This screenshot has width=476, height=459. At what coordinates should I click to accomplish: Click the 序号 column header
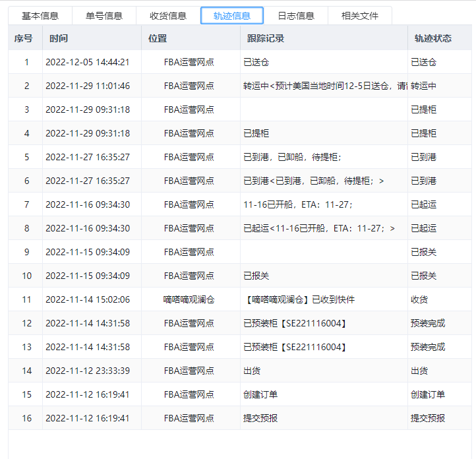pyautogui.click(x=24, y=38)
